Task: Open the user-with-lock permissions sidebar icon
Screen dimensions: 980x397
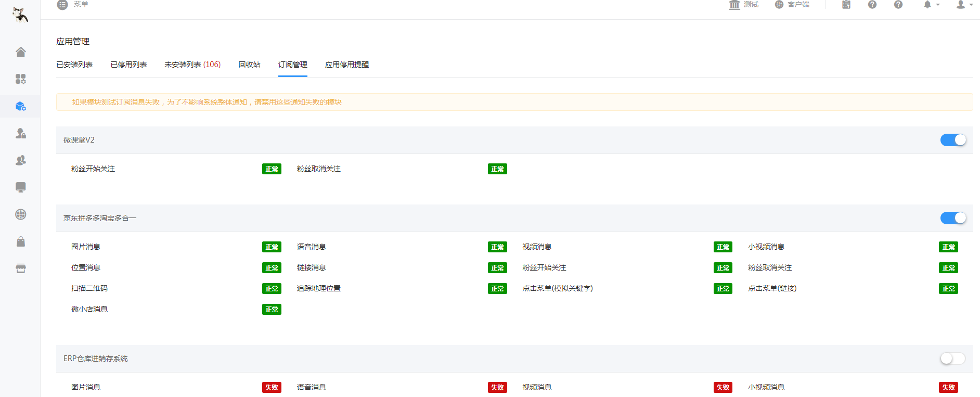Action: coord(21,133)
